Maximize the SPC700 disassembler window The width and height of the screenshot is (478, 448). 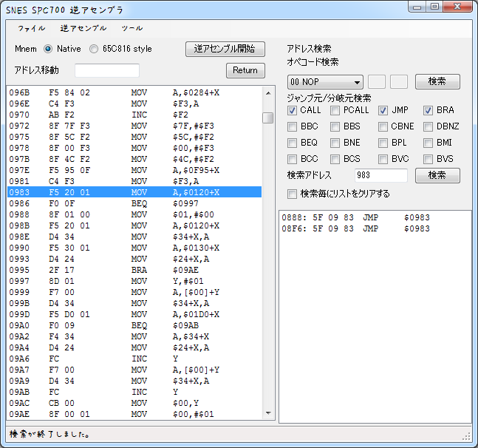click(x=434, y=7)
